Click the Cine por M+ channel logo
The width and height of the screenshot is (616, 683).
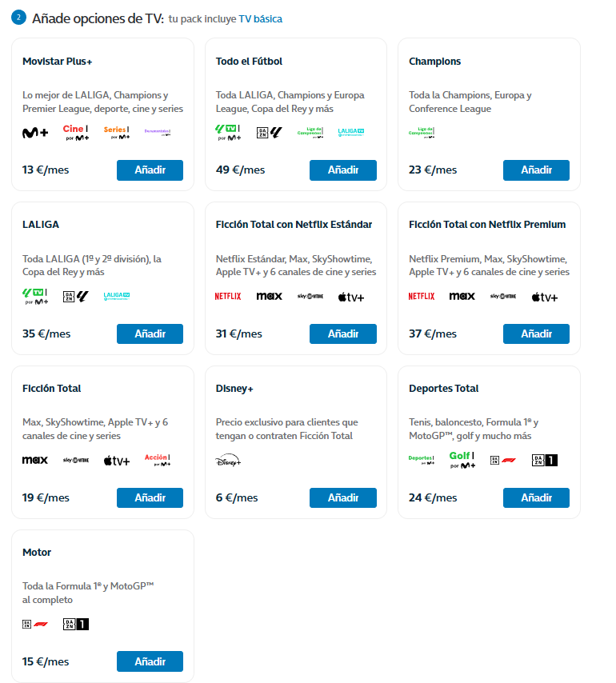pyautogui.click(x=76, y=133)
